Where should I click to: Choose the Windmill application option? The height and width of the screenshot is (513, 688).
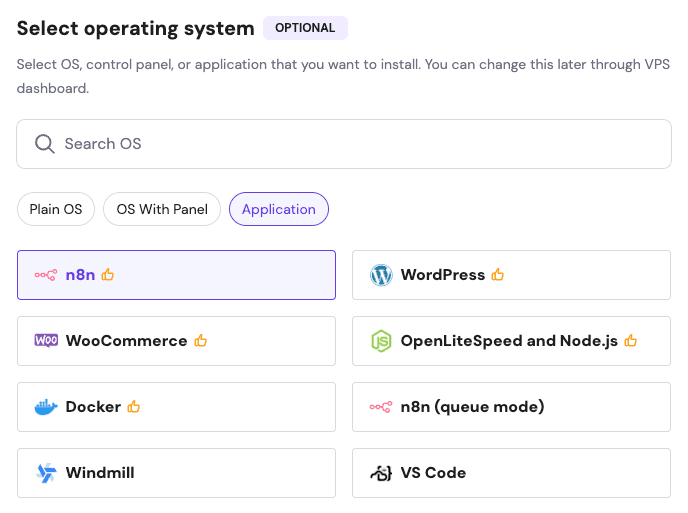coord(176,473)
